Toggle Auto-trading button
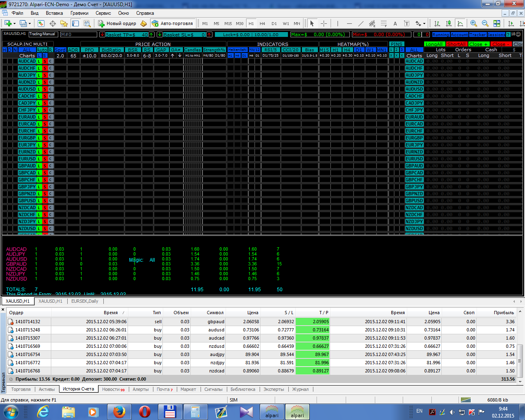 [x=172, y=23]
